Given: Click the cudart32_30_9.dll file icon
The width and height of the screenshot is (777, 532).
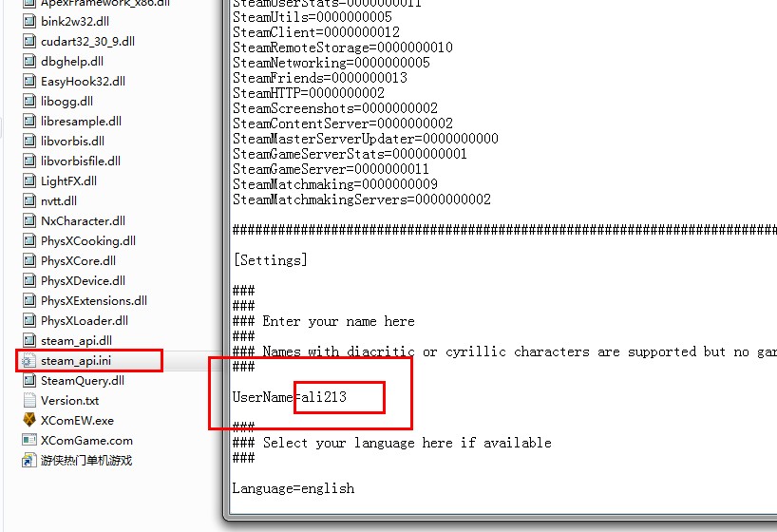Looking at the screenshot, I should pos(29,41).
